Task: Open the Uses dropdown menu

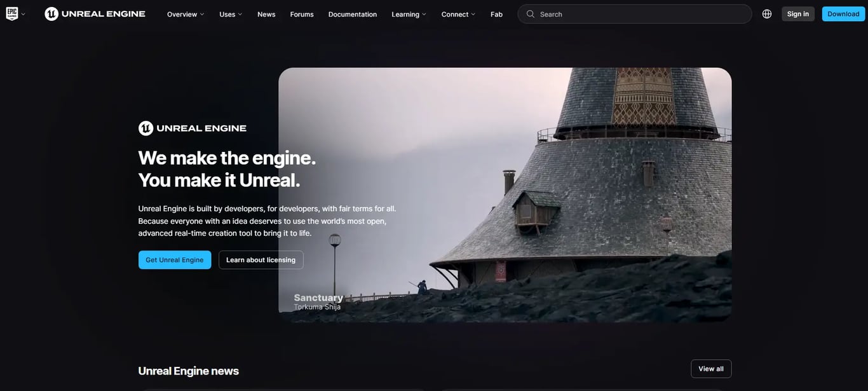Action: click(231, 14)
